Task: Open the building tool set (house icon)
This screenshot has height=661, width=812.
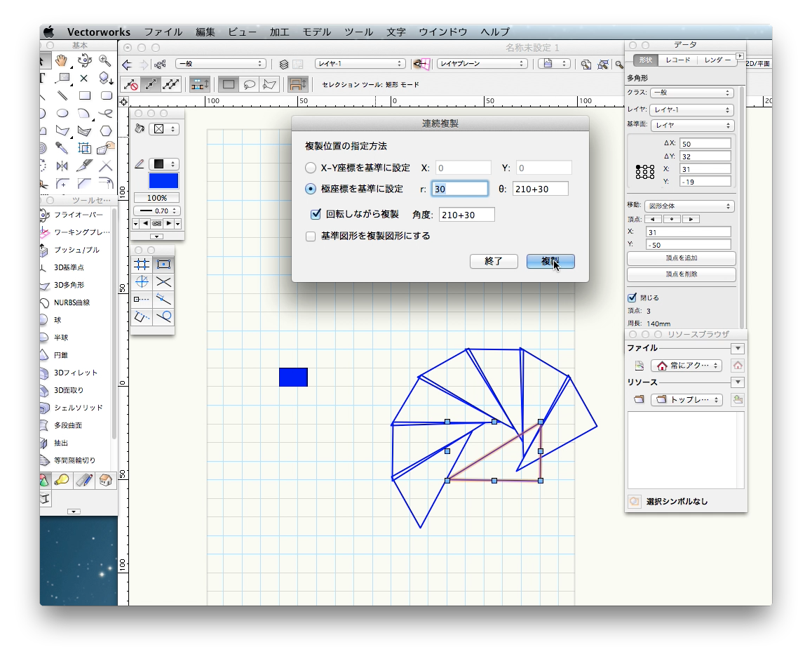Action: tap(106, 480)
